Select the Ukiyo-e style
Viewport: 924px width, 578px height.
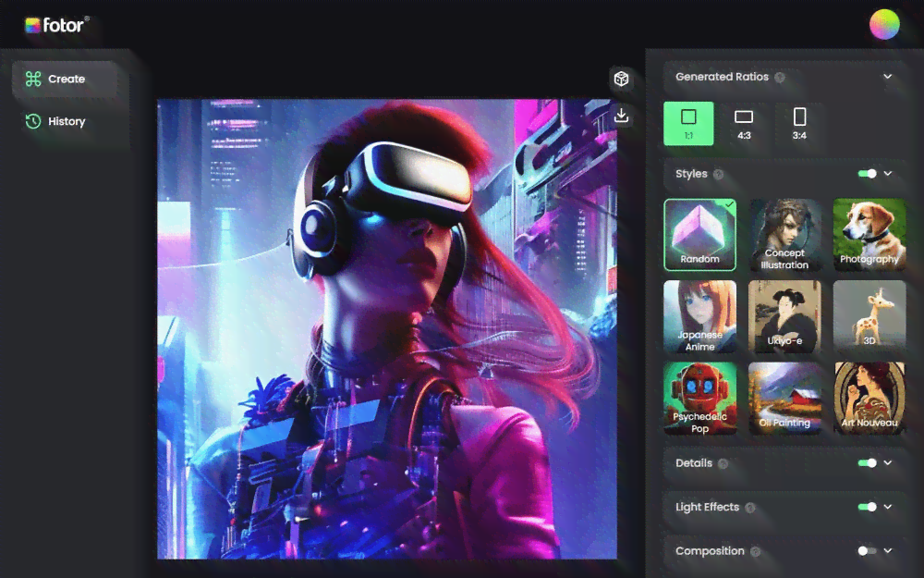click(784, 316)
